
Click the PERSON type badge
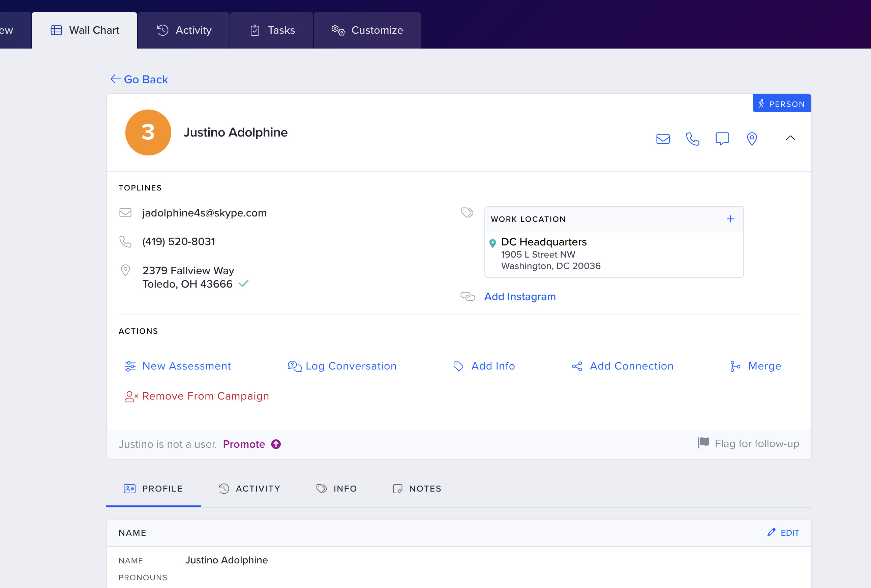(781, 104)
